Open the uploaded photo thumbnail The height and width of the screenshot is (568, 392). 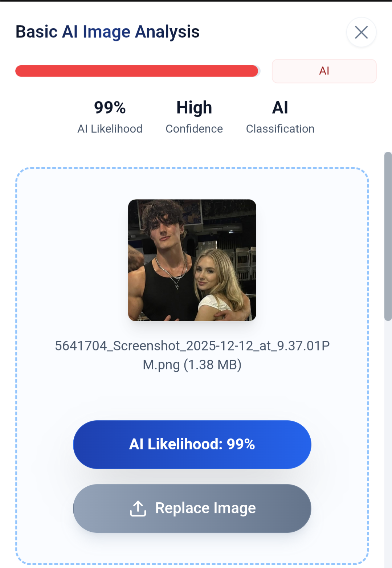pos(192,260)
